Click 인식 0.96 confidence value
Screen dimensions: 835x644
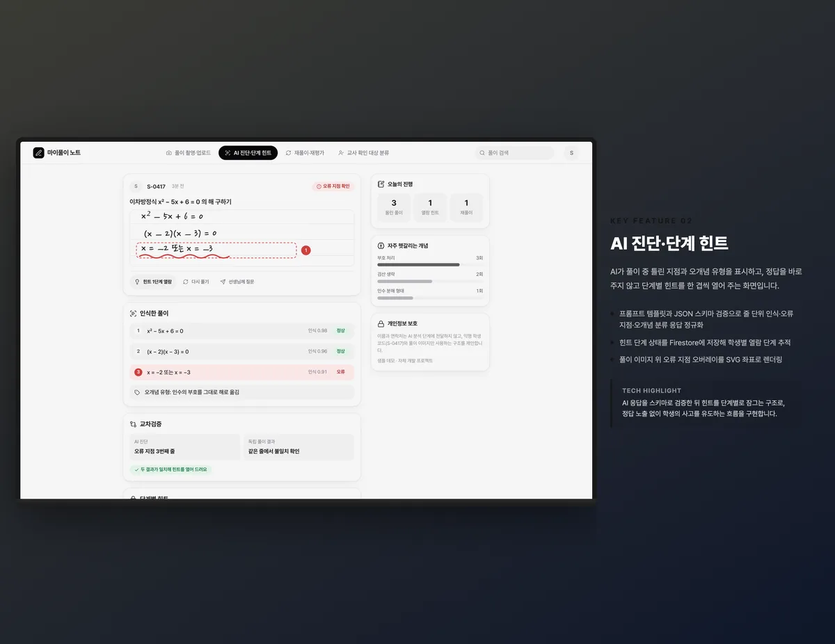click(x=317, y=351)
